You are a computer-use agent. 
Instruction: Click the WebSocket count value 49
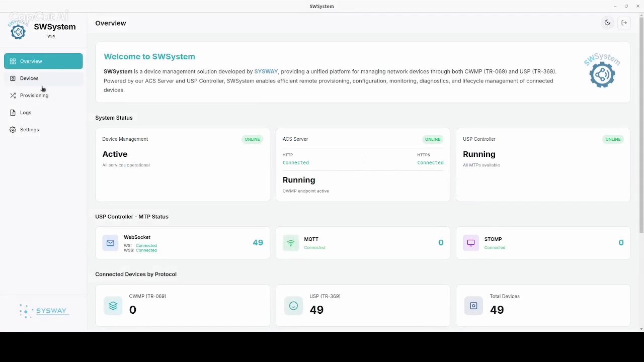point(258,243)
